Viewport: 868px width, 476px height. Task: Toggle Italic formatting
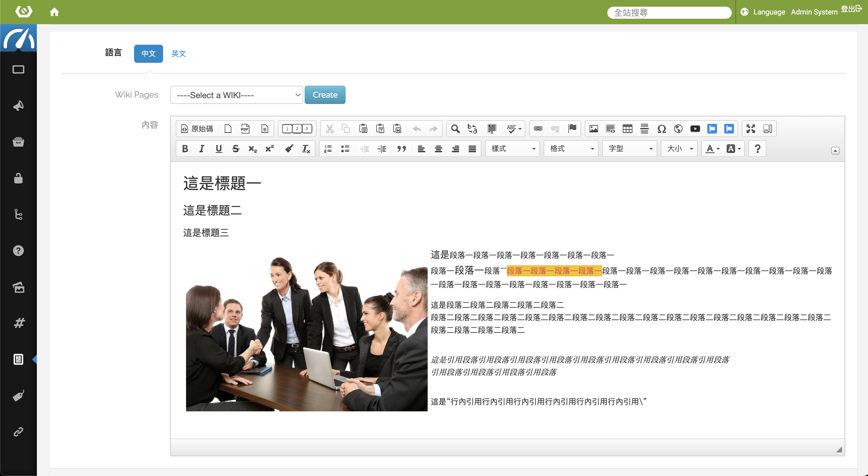(x=201, y=149)
